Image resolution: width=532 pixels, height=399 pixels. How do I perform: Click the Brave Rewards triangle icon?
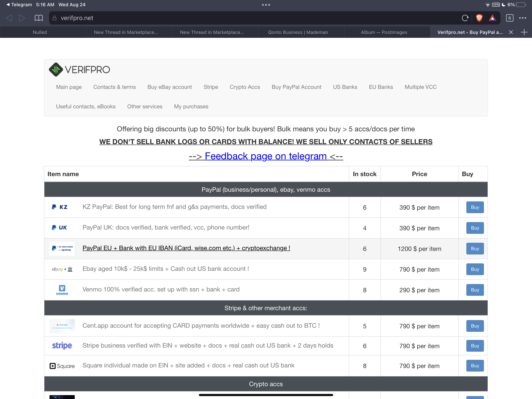(492, 18)
